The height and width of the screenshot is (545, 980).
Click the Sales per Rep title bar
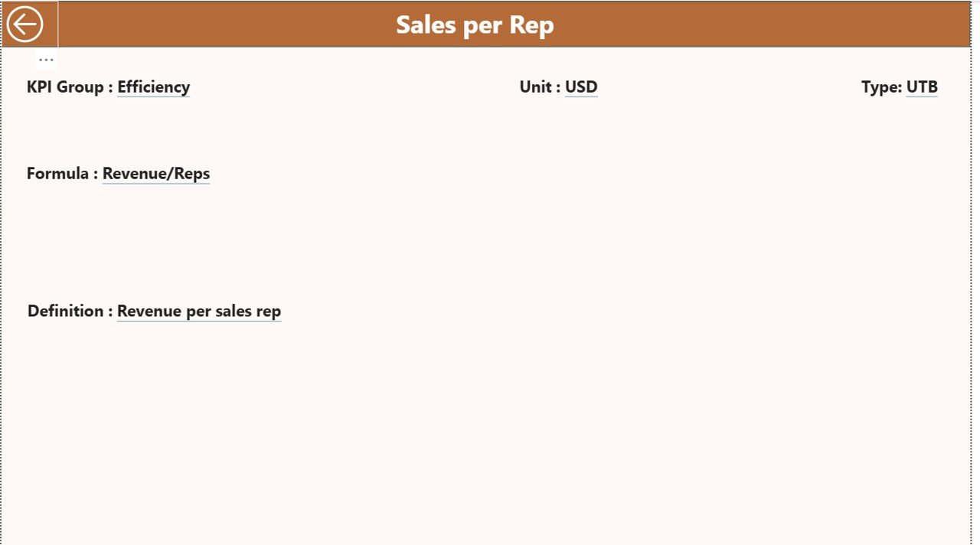click(475, 24)
